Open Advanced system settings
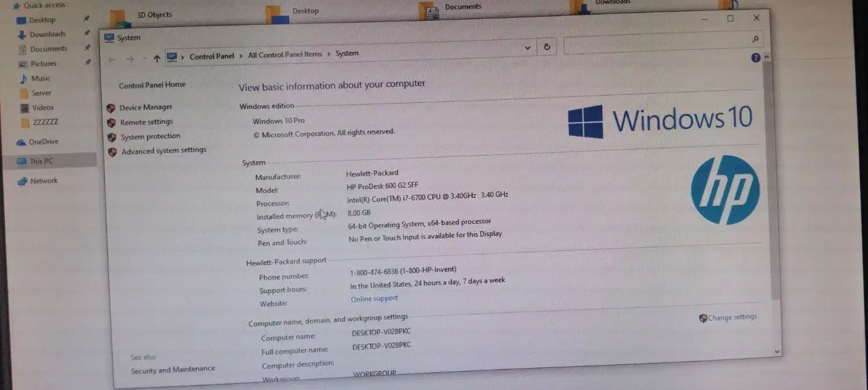 click(x=163, y=150)
